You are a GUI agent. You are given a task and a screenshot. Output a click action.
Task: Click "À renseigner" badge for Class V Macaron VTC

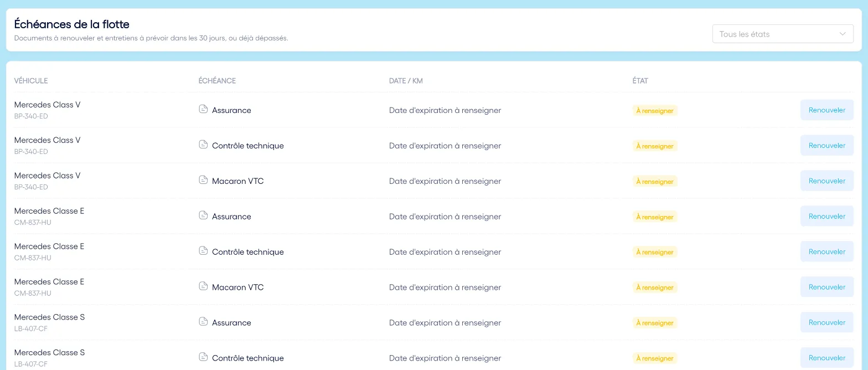[x=655, y=182]
